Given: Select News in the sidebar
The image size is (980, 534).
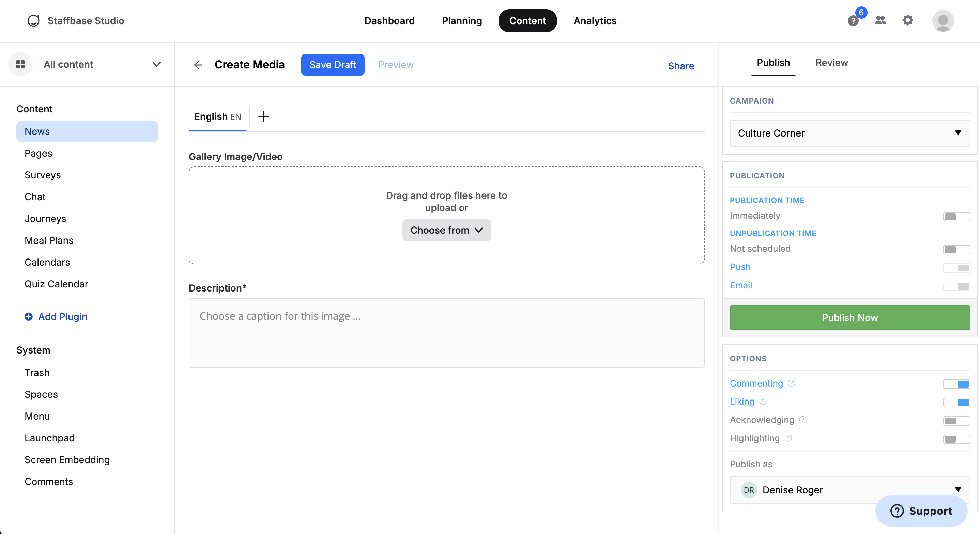Looking at the screenshot, I should point(87,131).
